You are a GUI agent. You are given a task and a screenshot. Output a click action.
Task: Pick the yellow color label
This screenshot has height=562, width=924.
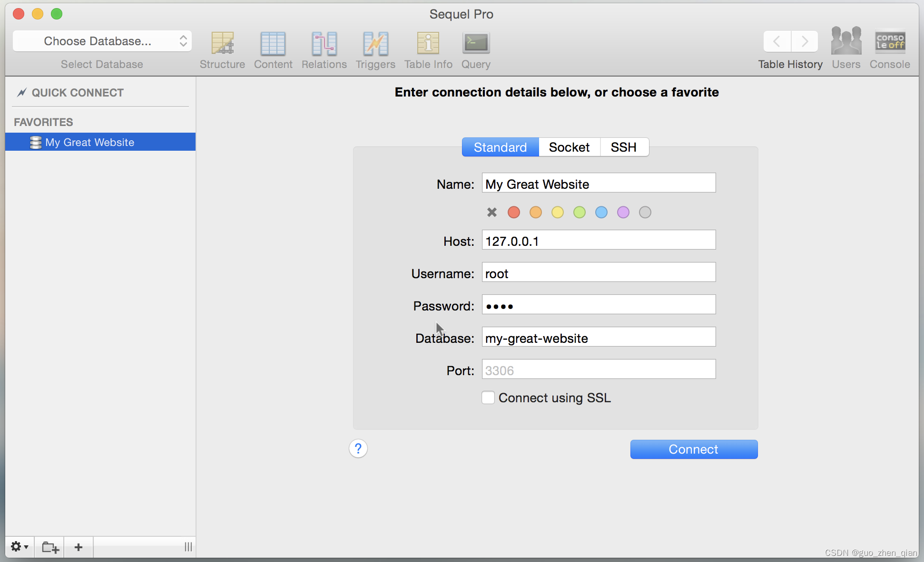pyautogui.click(x=558, y=212)
